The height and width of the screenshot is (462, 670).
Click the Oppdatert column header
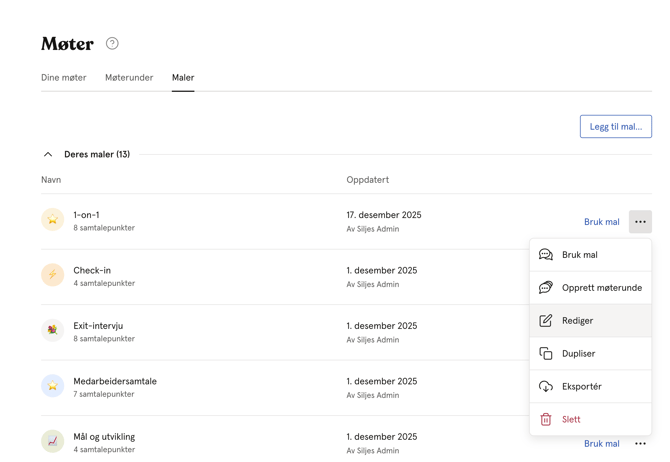coord(367,180)
